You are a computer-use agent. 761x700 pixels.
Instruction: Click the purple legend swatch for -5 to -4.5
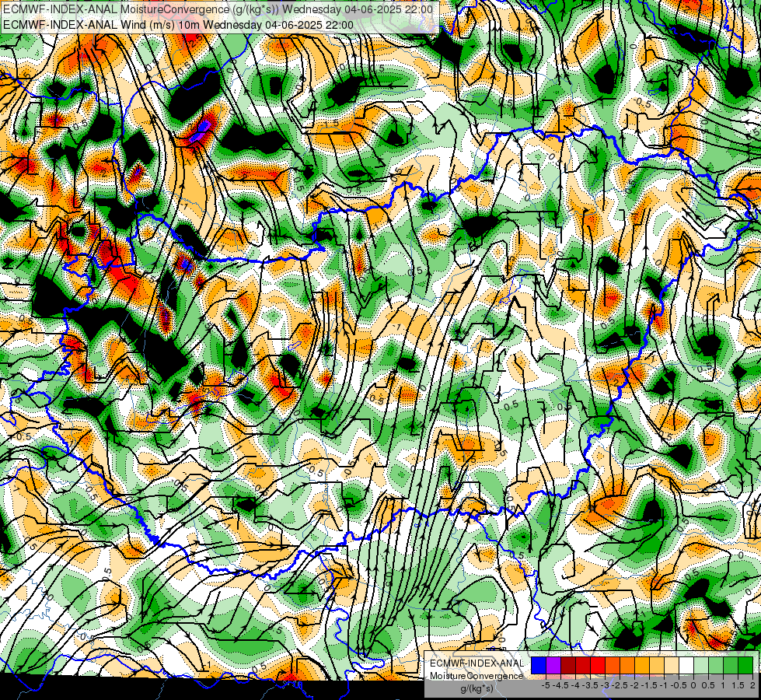553,666
